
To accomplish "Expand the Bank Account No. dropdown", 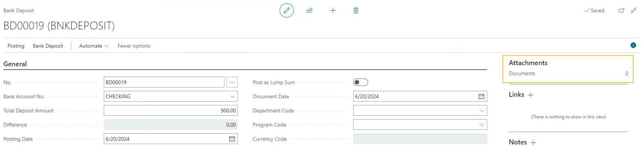I will click(233, 96).
